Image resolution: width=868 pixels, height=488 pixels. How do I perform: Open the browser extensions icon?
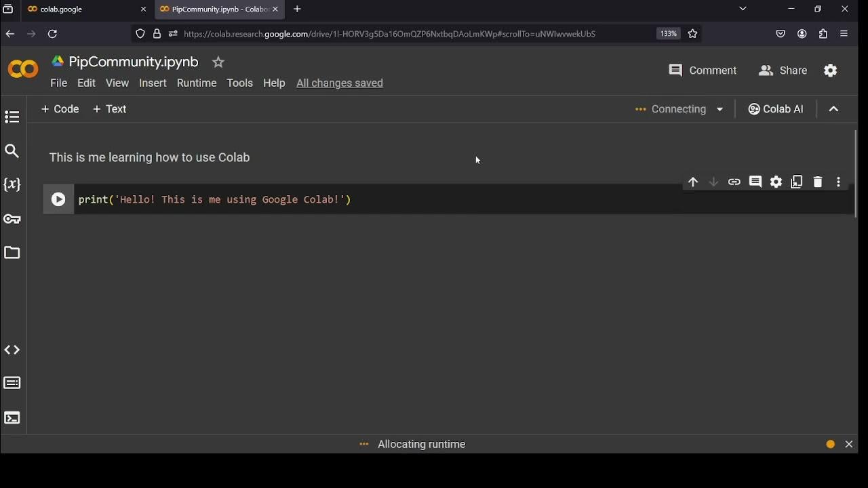(823, 34)
